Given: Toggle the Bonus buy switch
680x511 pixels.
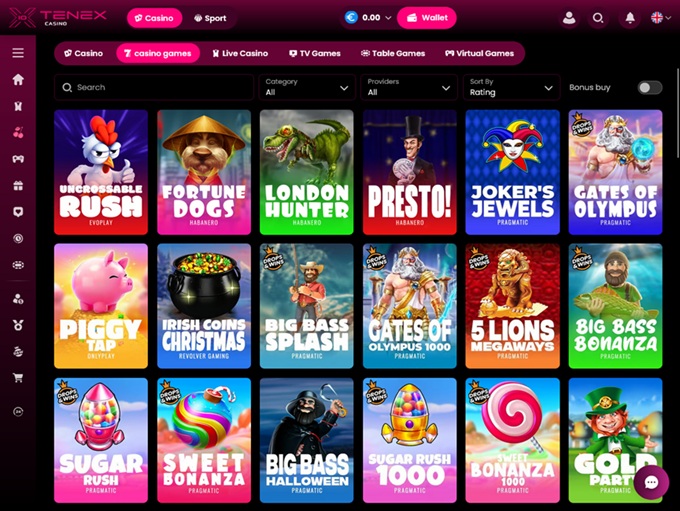Looking at the screenshot, I should 650,88.
